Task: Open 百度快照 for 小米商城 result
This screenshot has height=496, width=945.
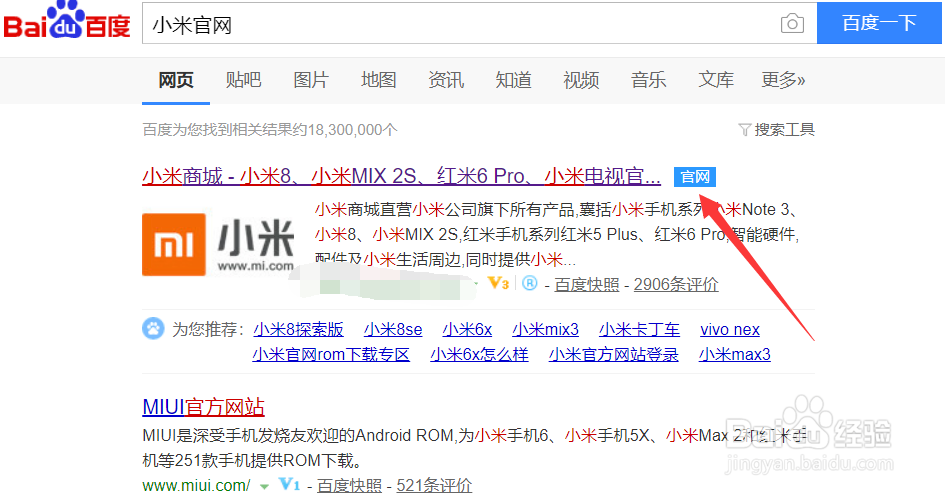Action: [x=586, y=284]
